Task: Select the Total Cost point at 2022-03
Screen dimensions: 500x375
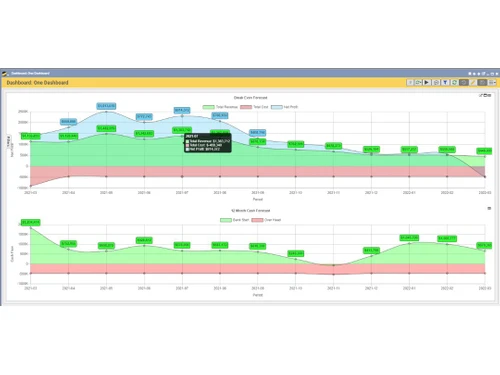Action: [x=485, y=177]
